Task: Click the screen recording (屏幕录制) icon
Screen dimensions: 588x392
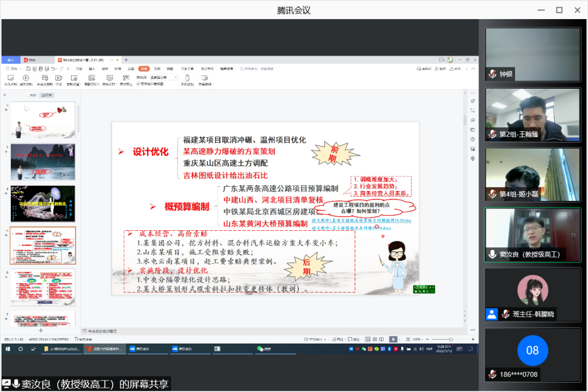Action: [x=205, y=78]
